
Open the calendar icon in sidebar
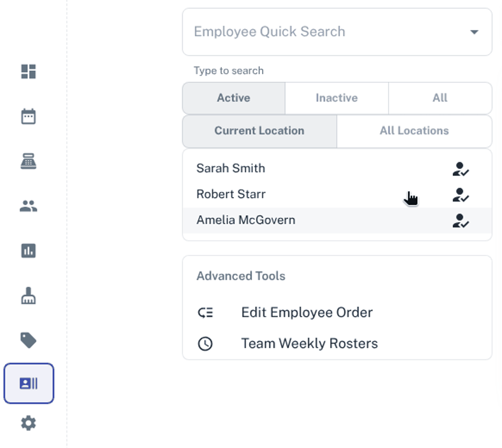[28, 116]
